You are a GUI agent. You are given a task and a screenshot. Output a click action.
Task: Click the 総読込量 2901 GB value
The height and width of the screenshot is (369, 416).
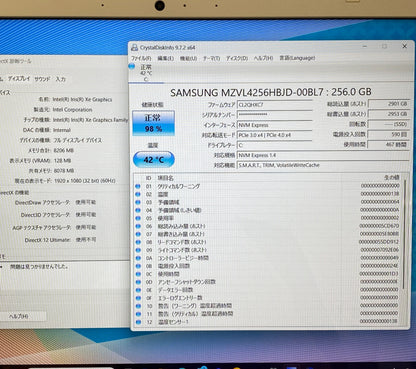(x=389, y=104)
